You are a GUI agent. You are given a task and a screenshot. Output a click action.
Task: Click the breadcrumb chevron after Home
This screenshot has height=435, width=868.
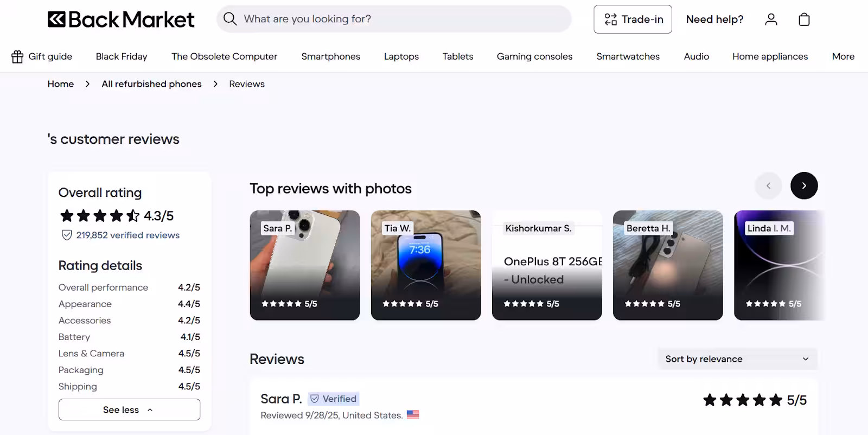[x=87, y=84]
